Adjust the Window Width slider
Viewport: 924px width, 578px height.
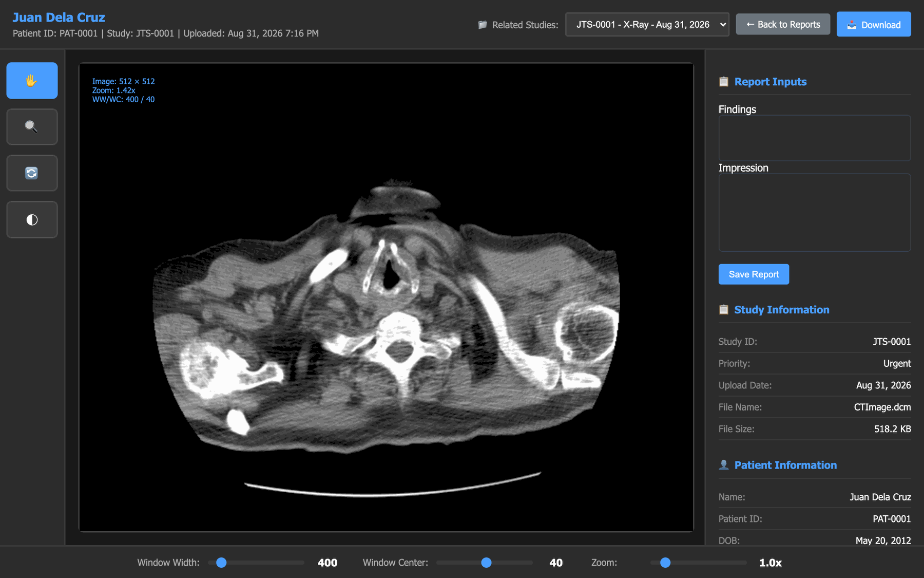pos(256,563)
